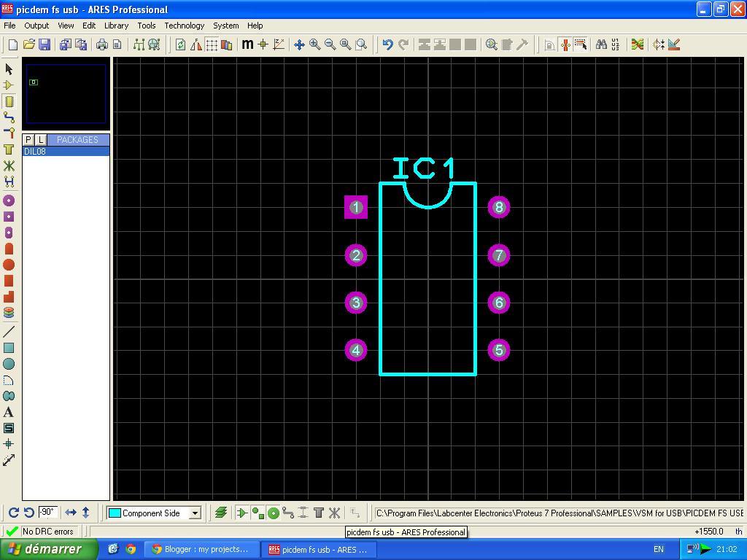The width and height of the screenshot is (747, 560).
Task: Print the layout via printer icon
Action: 101,44
